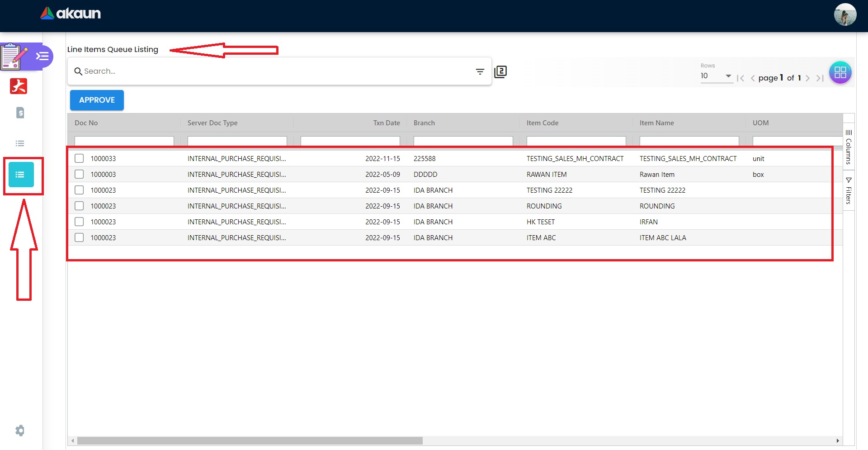Open the Filters side panel tab
Viewport: 868px width, 450px height.
click(x=849, y=190)
